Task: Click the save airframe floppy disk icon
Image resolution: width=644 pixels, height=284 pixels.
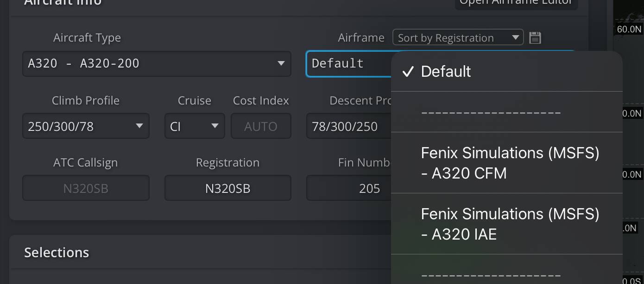Action: tap(535, 37)
